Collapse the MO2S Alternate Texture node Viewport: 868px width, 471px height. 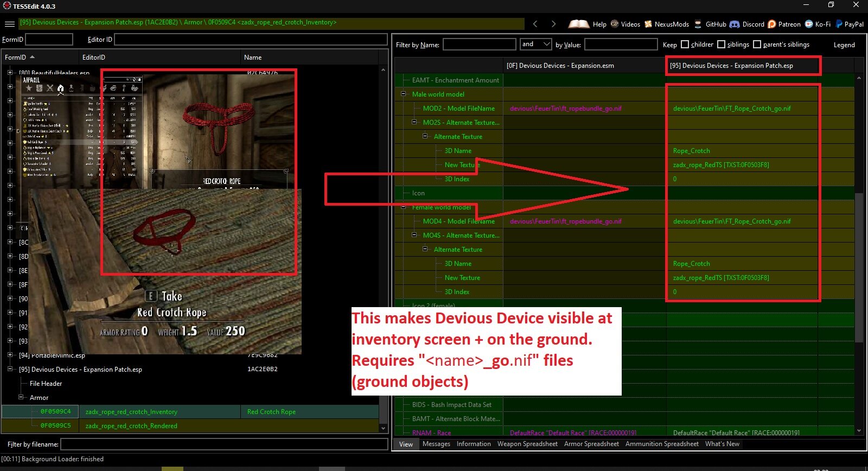point(414,122)
